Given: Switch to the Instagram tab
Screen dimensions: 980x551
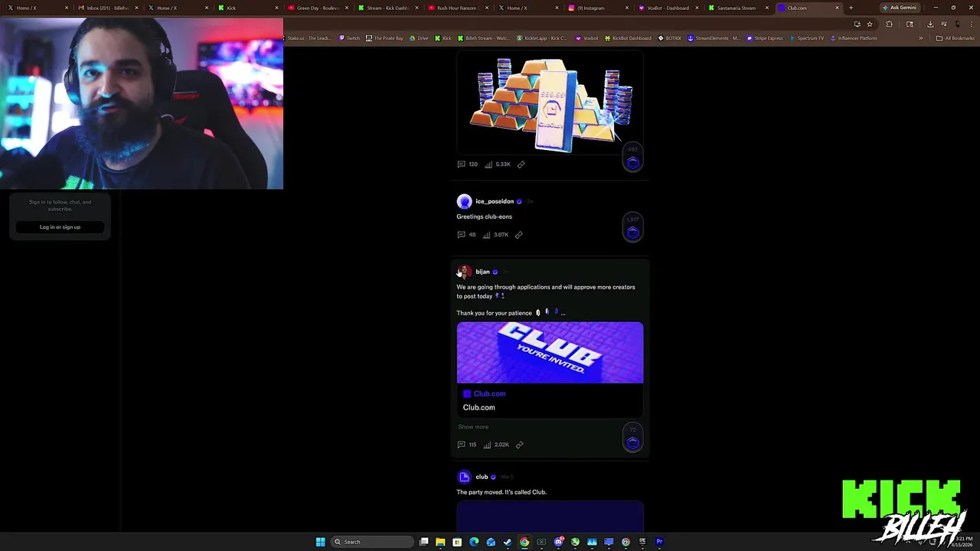Looking at the screenshot, I should [x=599, y=8].
